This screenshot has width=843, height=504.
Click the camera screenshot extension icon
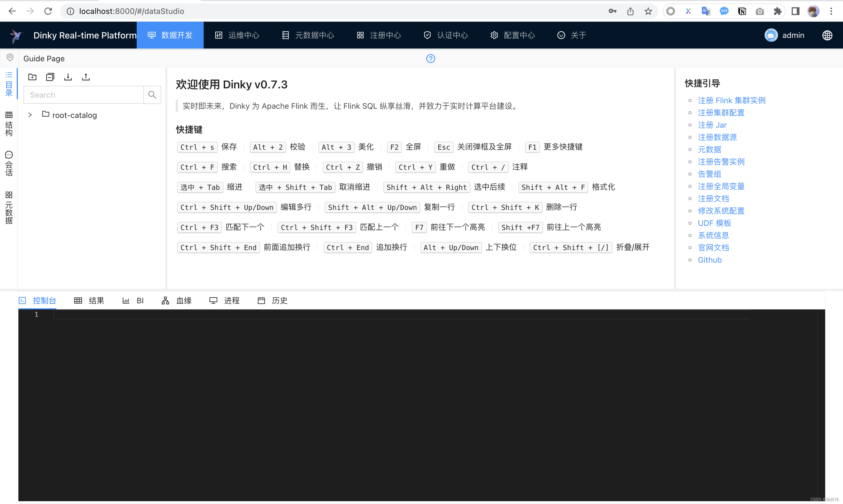click(x=760, y=11)
